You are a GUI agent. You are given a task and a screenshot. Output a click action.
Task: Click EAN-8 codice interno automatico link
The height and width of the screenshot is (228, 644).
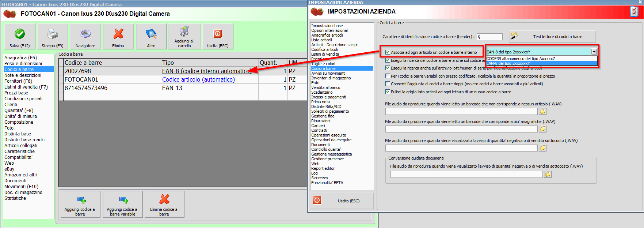[x=207, y=71]
